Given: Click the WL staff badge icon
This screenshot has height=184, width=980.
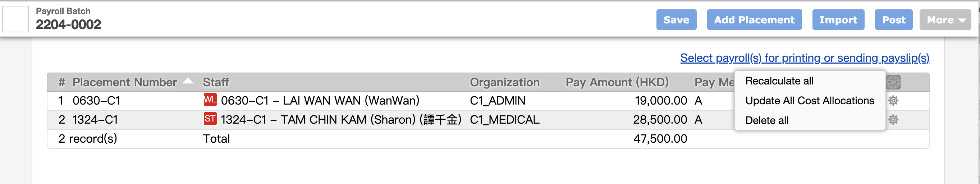Looking at the screenshot, I should 210,100.
